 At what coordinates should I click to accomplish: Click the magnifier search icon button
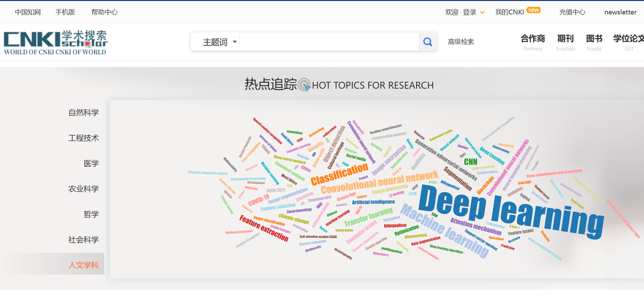coord(427,42)
